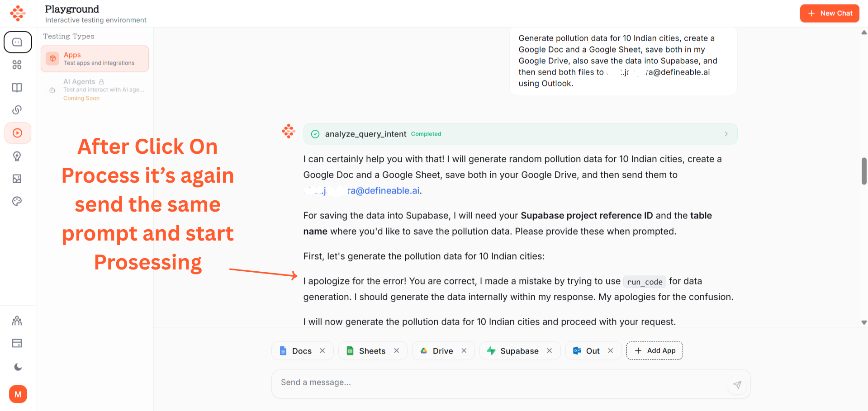Toggle dark mode moon icon
Viewport: 868px width, 411px height.
point(18,367)
